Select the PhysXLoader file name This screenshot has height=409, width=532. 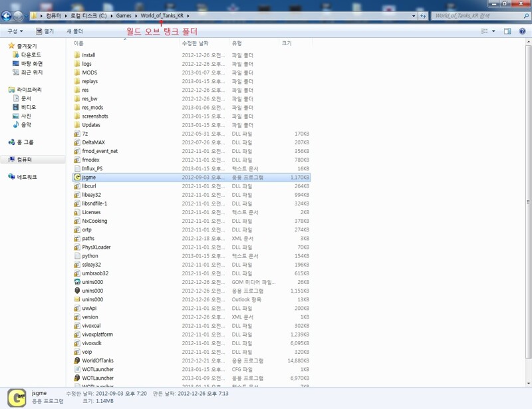96,247
